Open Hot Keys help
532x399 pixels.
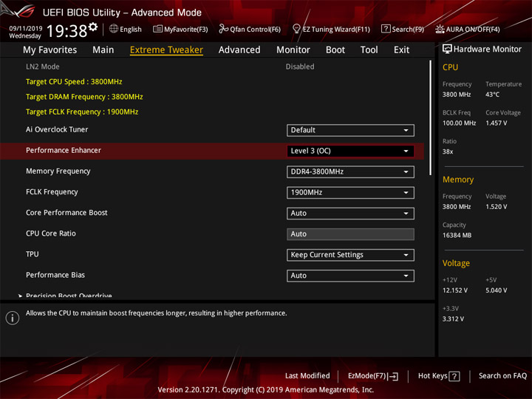tap(439, 376)
